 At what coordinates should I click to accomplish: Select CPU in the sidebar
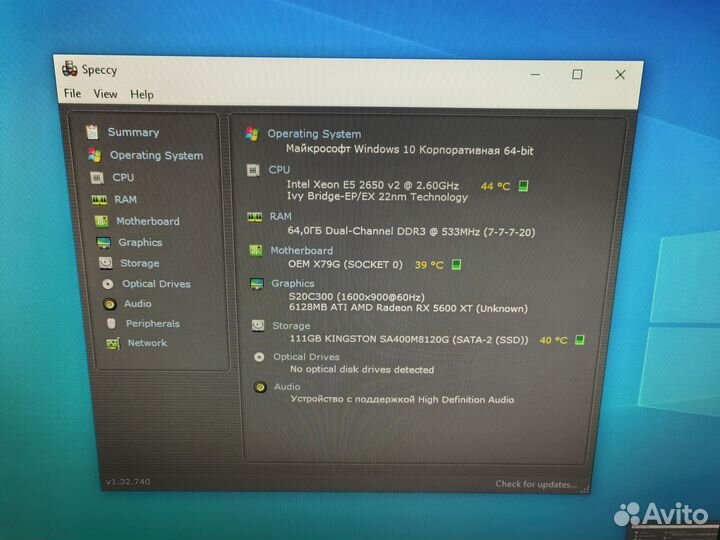tap(123, 177)
